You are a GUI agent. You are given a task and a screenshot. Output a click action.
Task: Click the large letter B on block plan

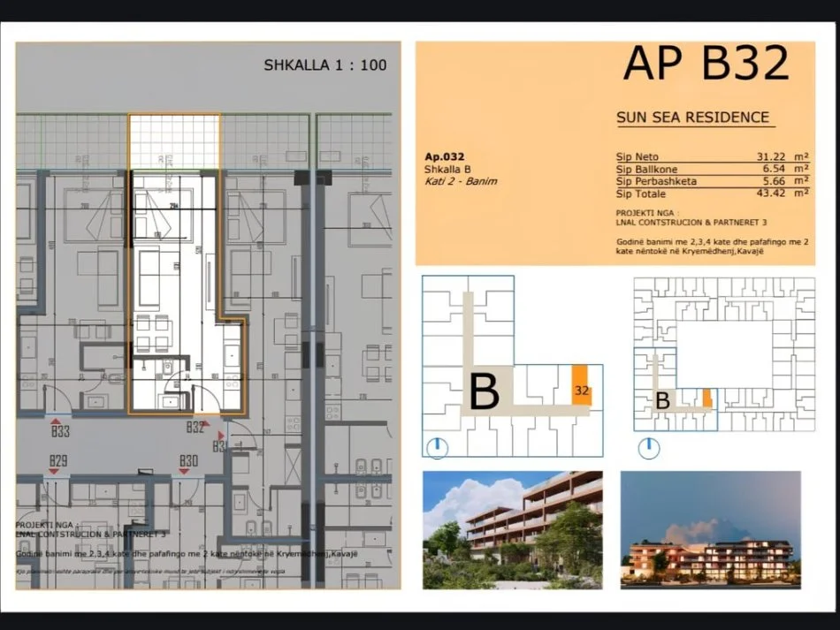[484, 392]
